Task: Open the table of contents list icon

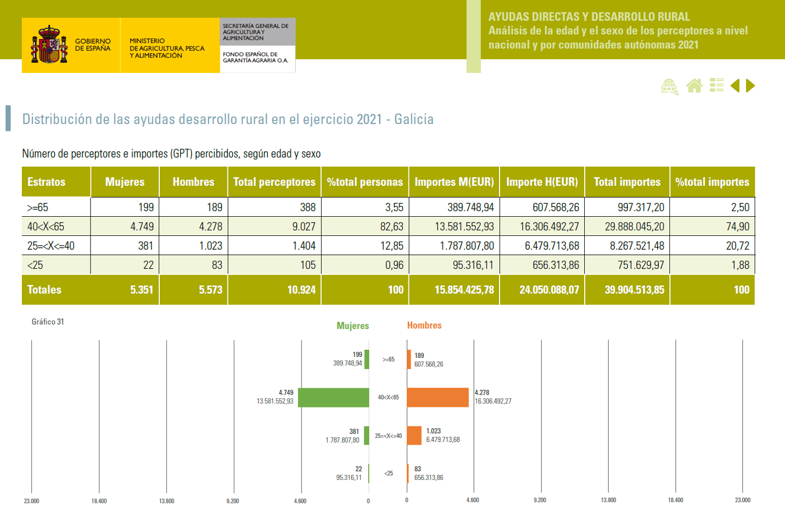Action: point(717,85)
